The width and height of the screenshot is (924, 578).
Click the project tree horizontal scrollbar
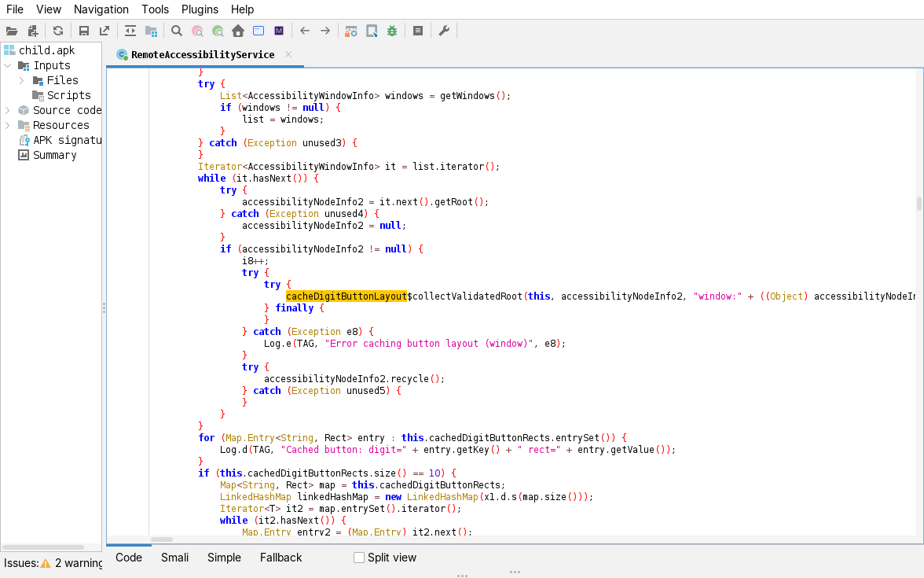(x=42, y=547)
